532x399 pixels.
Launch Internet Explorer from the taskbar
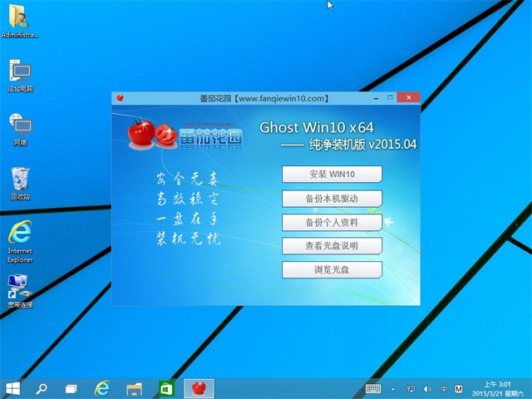coord(101,388)
